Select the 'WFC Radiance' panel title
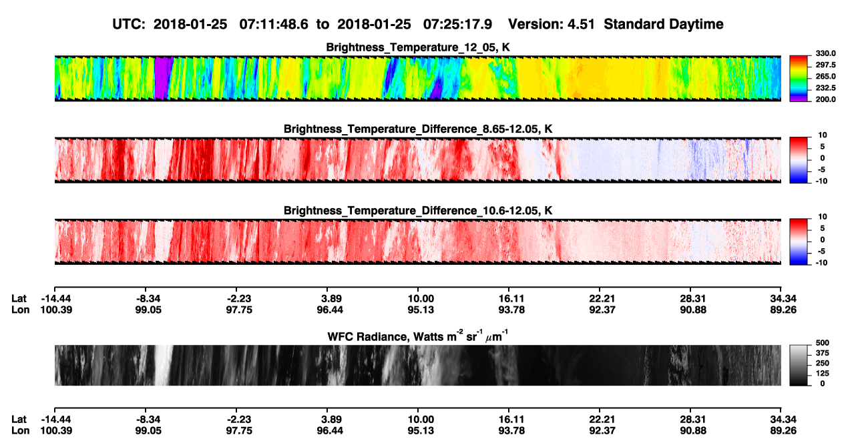Image resolution: width=868 pixels, height=445 pixels. click(x=418, y=336)
